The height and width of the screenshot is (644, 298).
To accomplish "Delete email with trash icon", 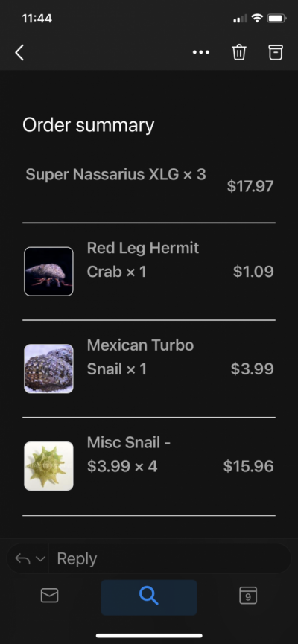I will coord(239,52).
